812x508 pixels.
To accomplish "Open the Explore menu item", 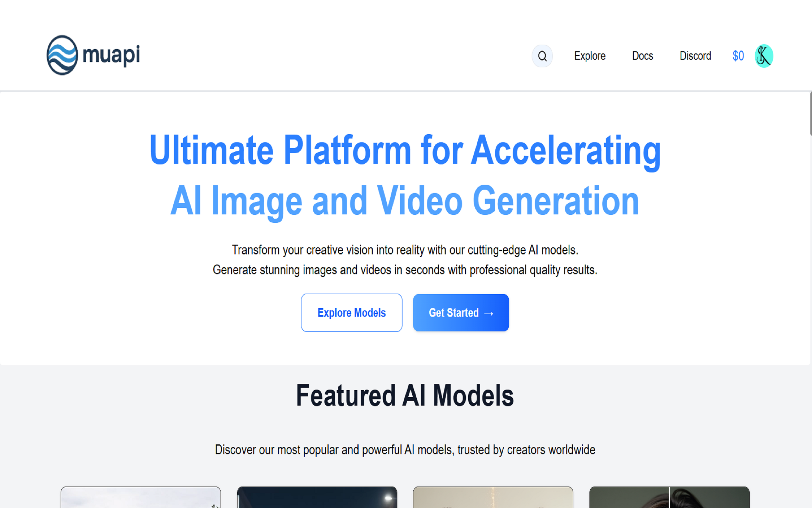I will pyautogui.click(x=589, y=56).
